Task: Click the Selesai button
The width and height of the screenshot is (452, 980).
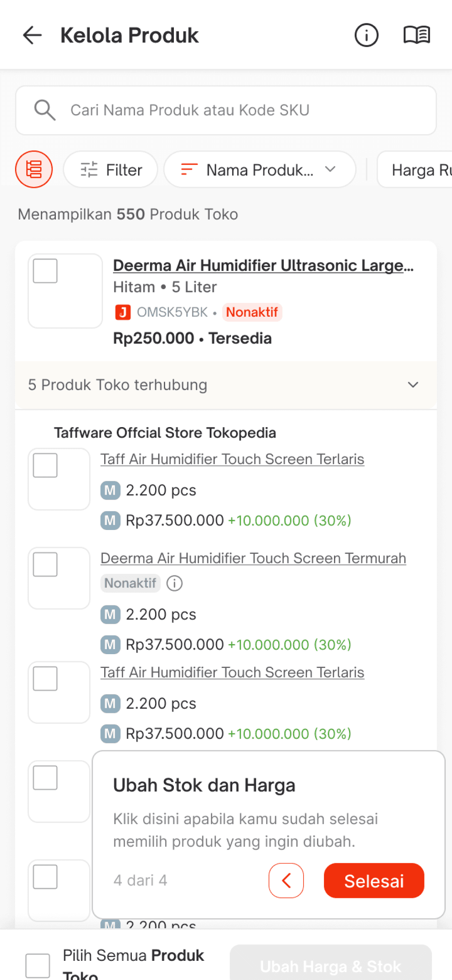Action: tap(374, 880)
